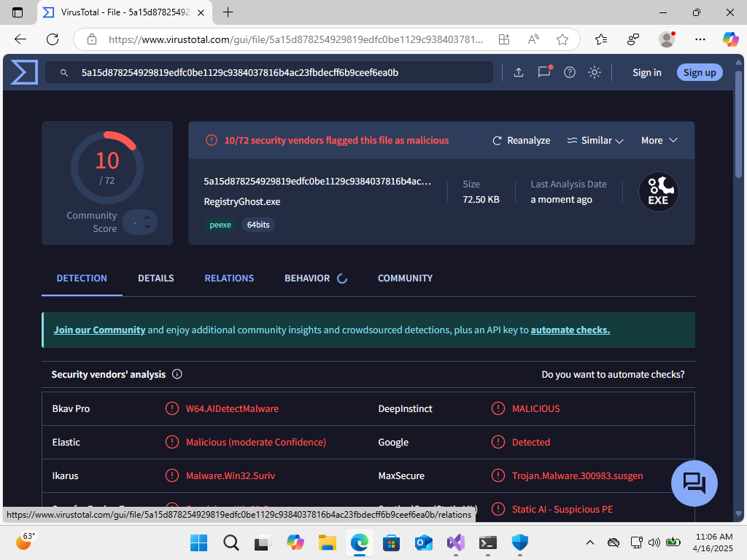Switch to the RELATIONS tab

pyautogui.click(x=229, y=278)
